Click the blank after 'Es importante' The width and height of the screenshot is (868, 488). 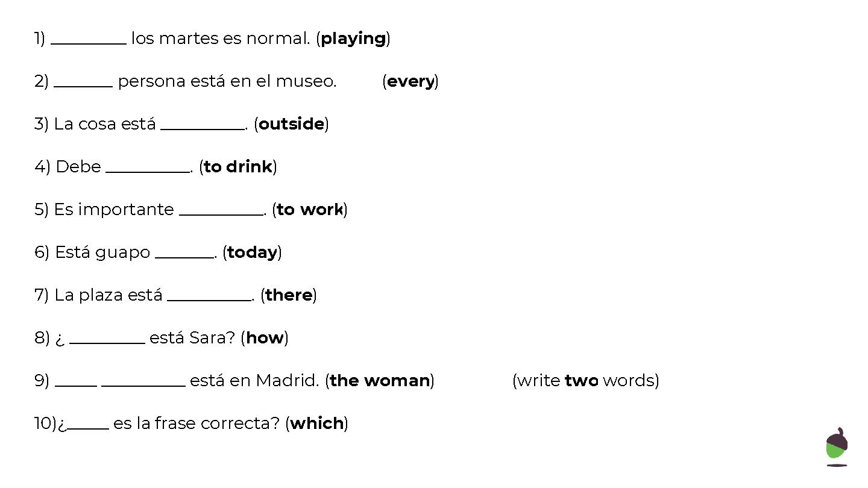pos(221,214)
